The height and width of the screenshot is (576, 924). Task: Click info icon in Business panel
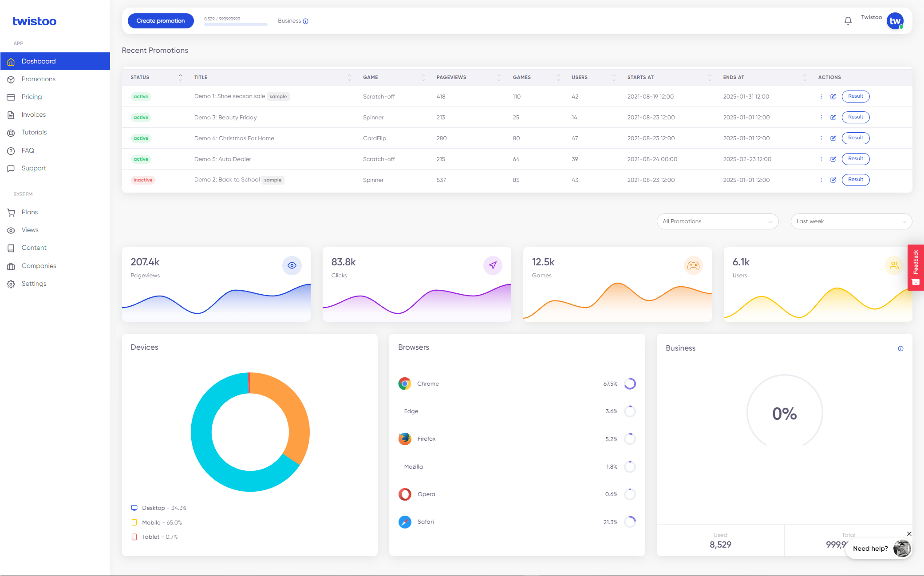click(x=900, y=348)
